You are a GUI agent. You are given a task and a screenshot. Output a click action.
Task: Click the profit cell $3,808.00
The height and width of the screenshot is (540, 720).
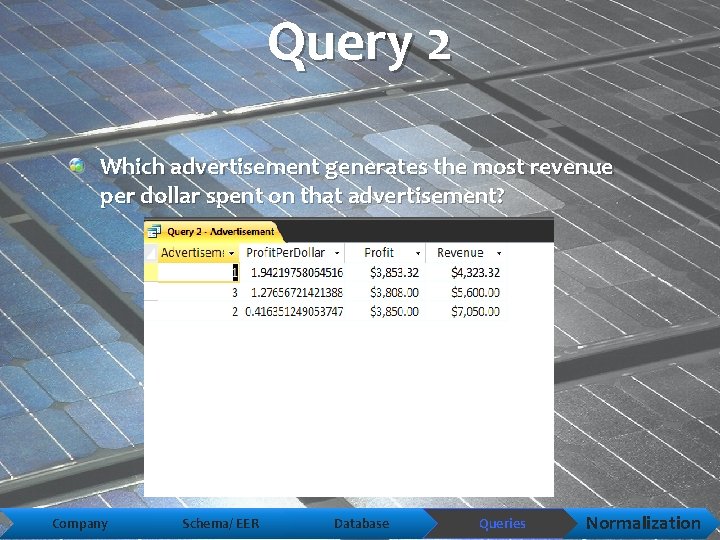pos(394,292)
